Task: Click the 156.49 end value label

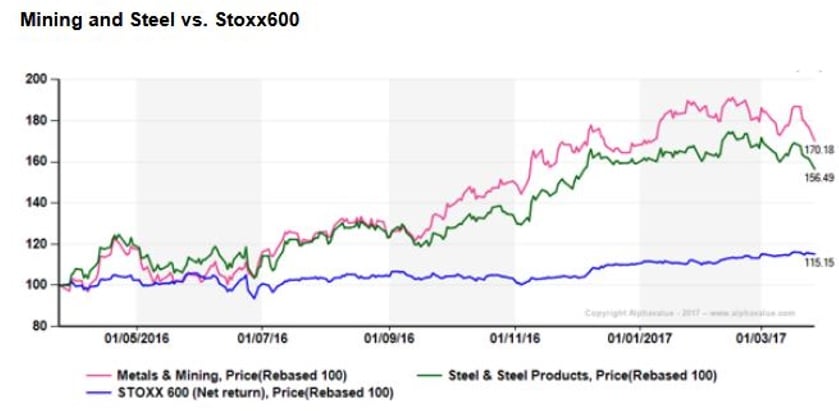Action: [x=818, y=177]
